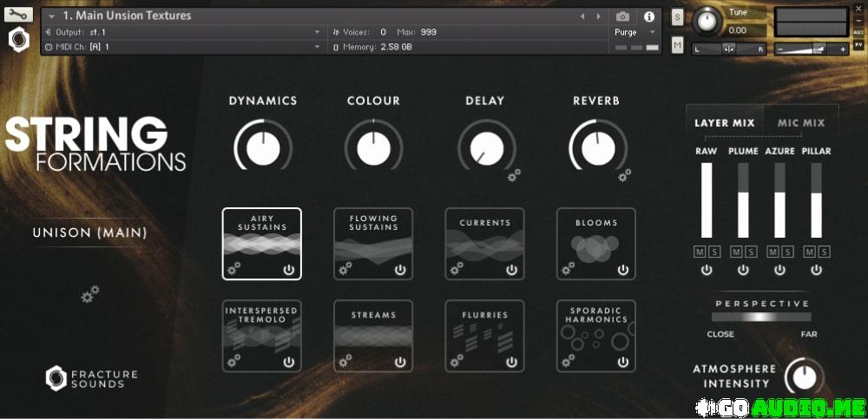The image size is (868, 419).
Task: Toggle Streams power button
Action: (400, 362)
